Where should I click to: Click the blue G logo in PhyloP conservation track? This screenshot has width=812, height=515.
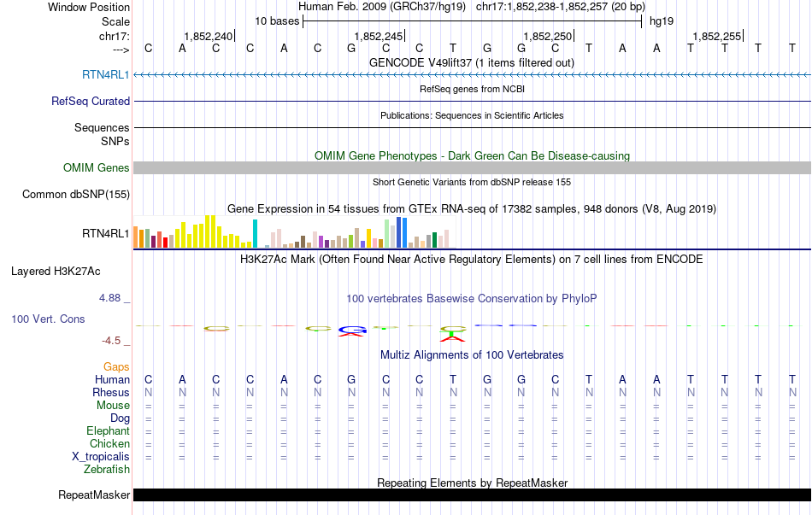[x=351, y=330]
